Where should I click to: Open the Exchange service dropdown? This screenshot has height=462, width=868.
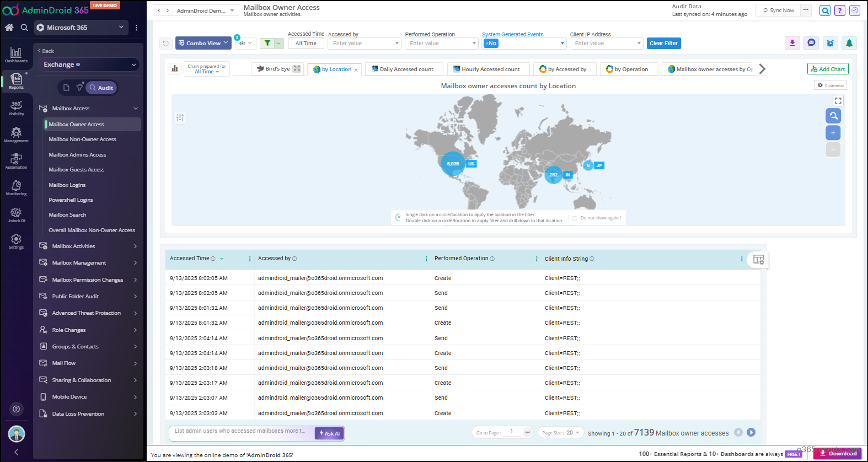88,65
